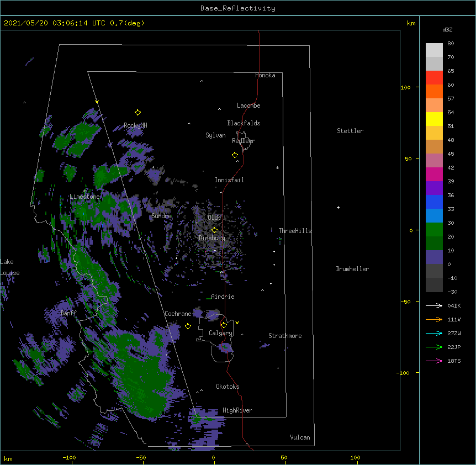Click the yellow marker south of RedDeer
This screenshot has height=465, width=476.
(235, 155)
